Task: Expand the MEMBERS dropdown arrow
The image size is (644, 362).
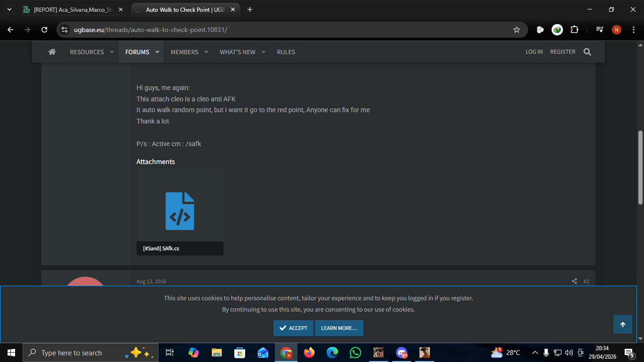Action: [206, 52]
